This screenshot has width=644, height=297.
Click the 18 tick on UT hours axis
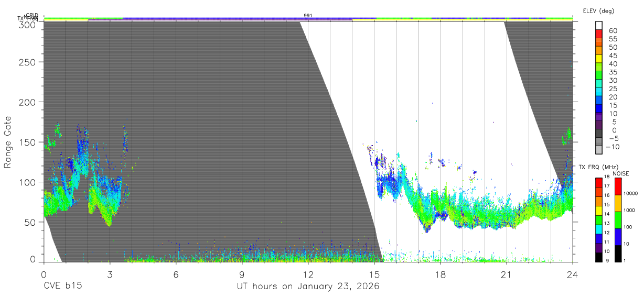pos(440,274)
